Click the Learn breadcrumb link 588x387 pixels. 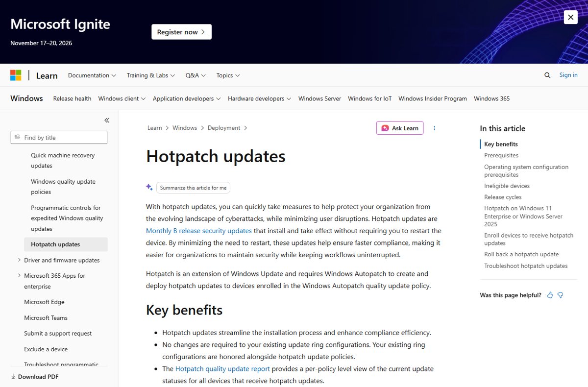(x=154, y=128)
